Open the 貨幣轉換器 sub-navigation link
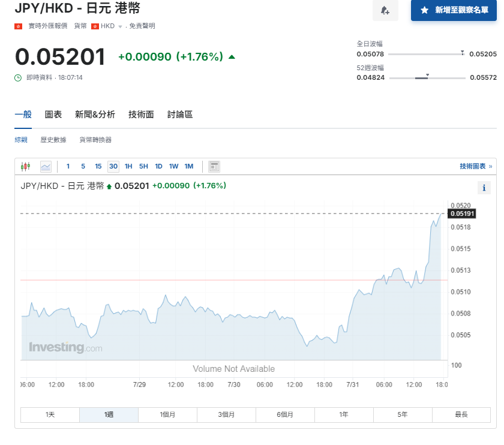This screenshot has width=504, height=445. pyautogui.click(x=95, y=140)
